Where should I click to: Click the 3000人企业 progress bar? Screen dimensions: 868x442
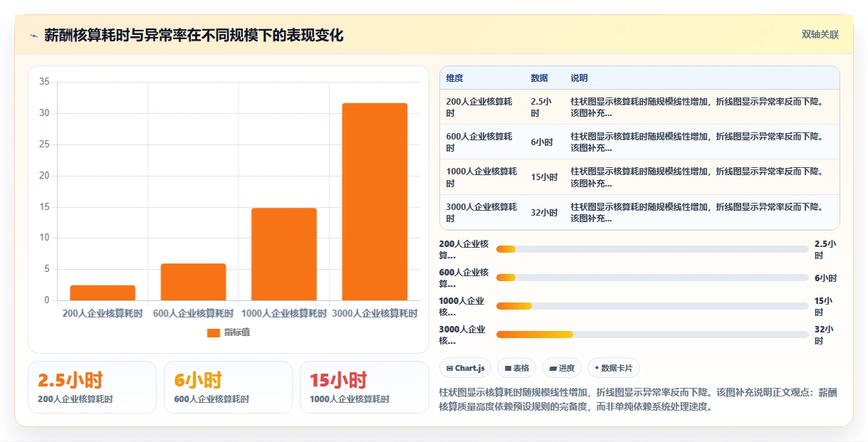(x=652, y=335)
